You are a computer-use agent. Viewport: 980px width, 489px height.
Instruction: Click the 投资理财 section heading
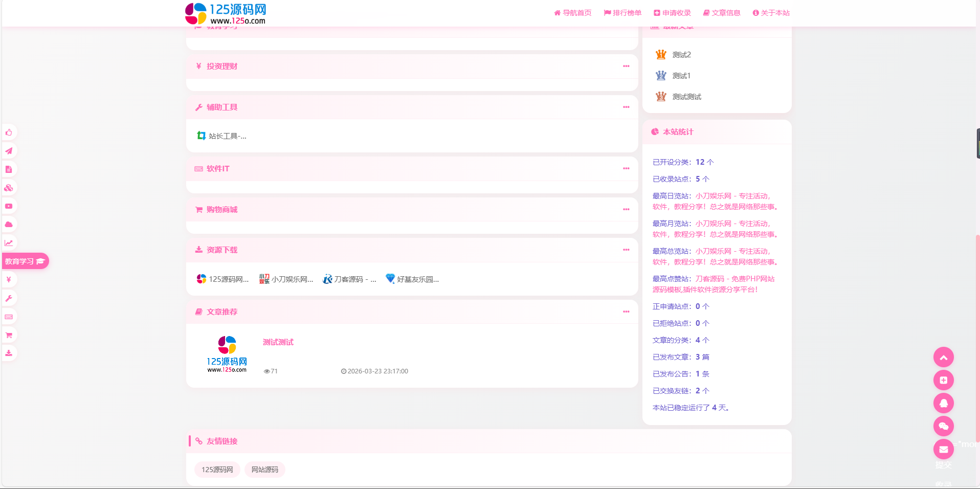(222, 66)
